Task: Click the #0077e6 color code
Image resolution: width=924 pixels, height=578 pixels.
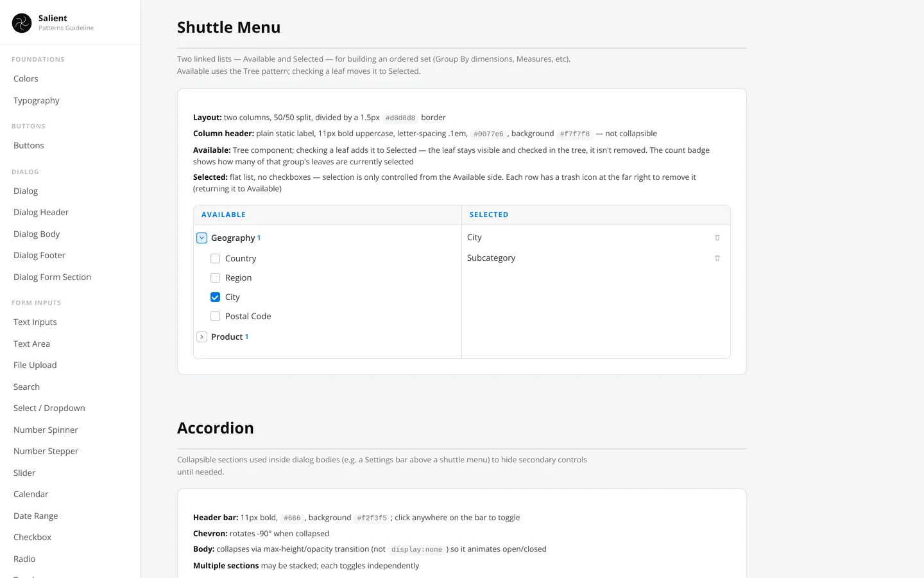Action: pyautogui.click(x=488, y=134)
